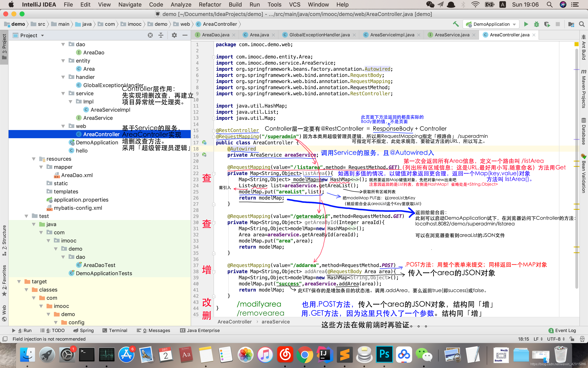Run DemoApplication with the green play icon
This screenshot has width=588, height=368.
tap(526, 24)
